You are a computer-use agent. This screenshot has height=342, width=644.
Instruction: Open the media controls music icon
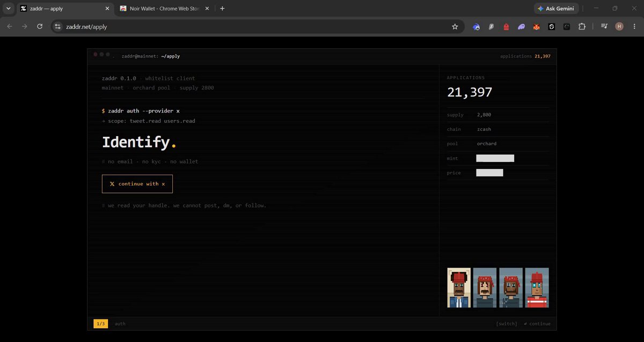(x=604, y=26)
